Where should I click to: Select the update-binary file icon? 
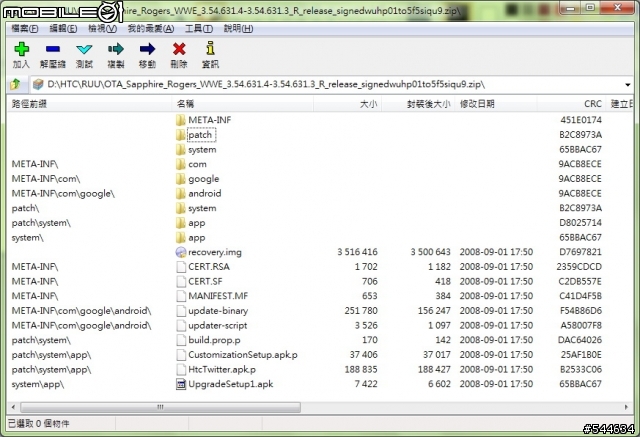(x=181, y=311)
